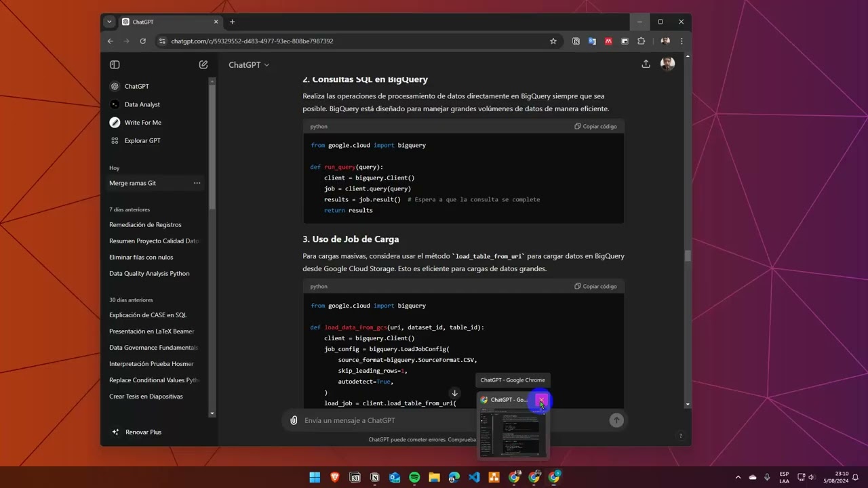Viewport: 868px width, 488px height.
Task: Reload the ChatGPT page
Action: 142,41
